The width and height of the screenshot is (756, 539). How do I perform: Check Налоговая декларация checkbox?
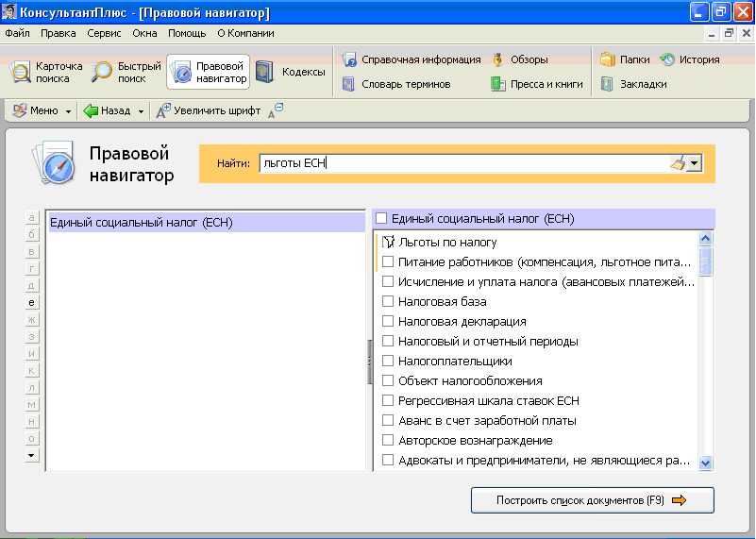pyautogui.click(x=388, y=321)
